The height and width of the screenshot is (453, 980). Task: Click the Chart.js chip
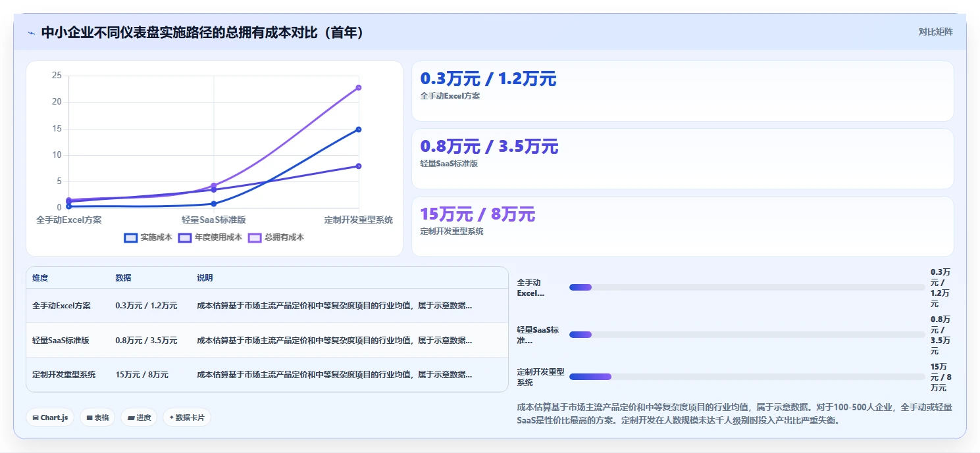(x=50, y=417)
